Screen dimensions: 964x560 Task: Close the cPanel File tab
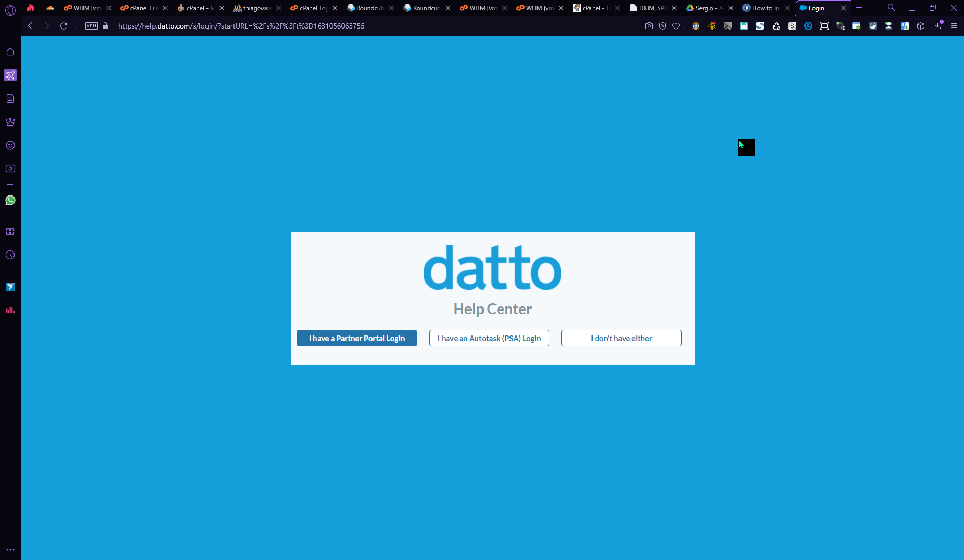click(165, 8)
